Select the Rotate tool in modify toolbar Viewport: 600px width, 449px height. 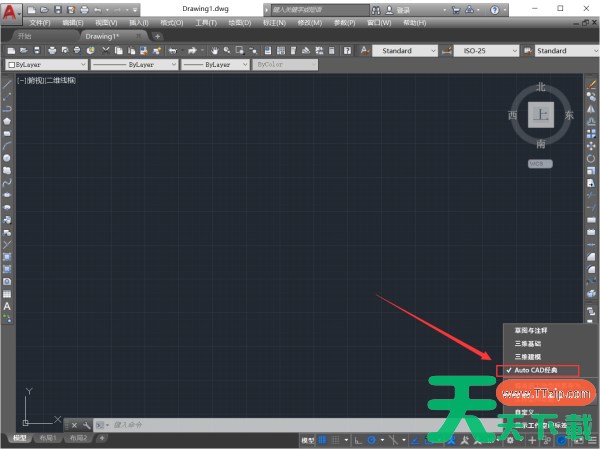pyautogui.click(x=591, y=158)
